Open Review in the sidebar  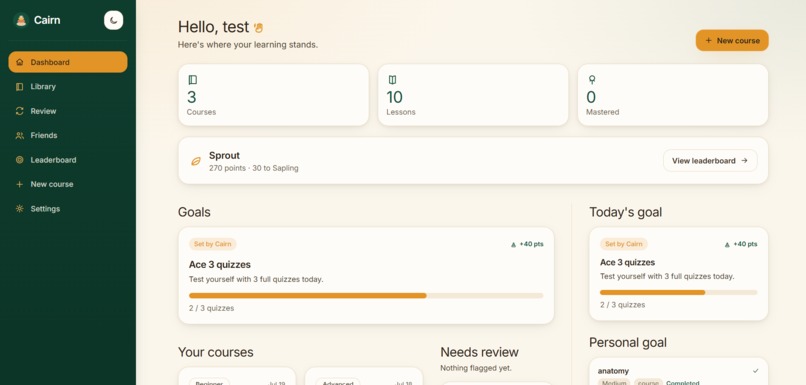click(68, 111)
